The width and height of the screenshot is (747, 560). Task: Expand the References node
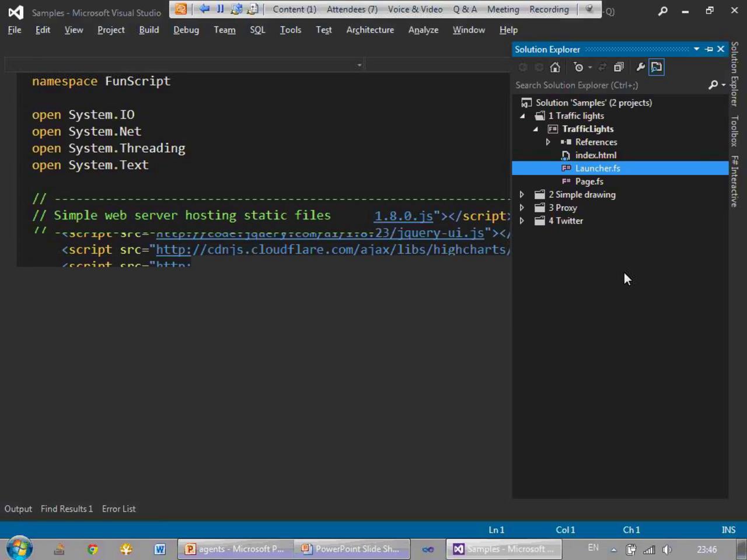click(548, 142)
